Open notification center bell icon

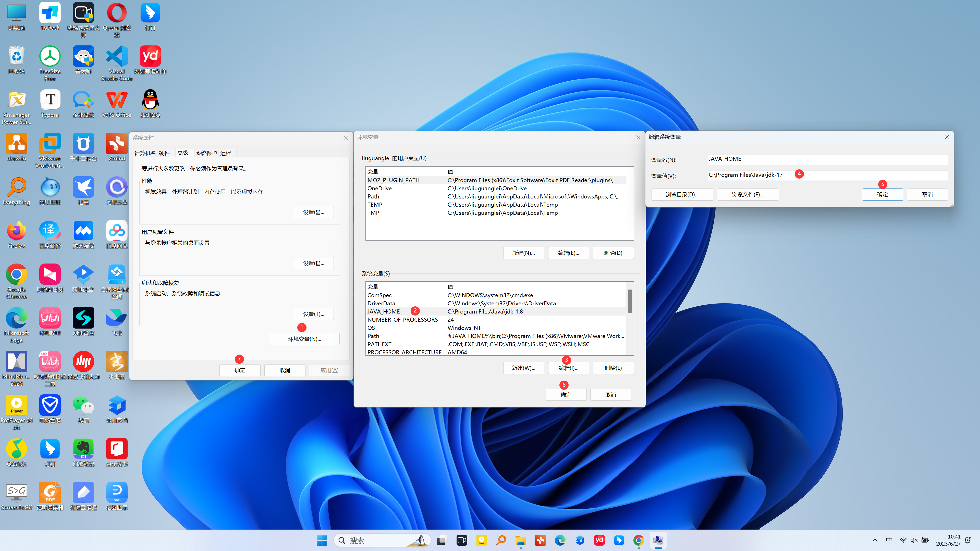[x=968, y=540]
